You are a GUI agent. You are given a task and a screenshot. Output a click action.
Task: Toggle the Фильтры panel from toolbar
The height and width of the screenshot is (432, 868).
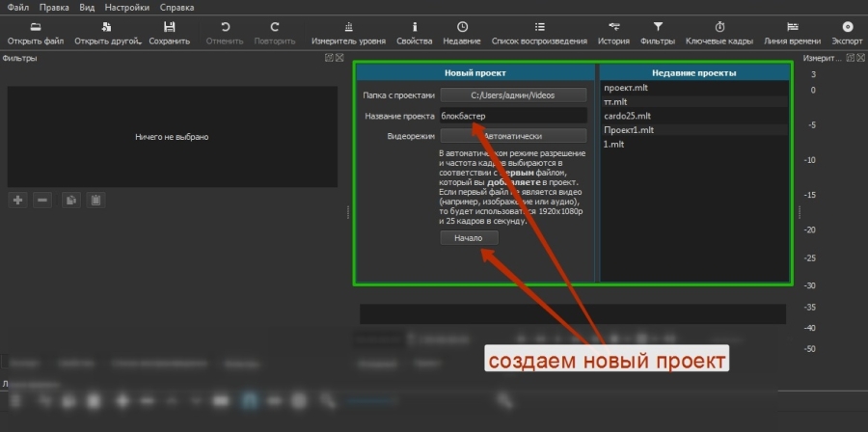pyautogui.click(x=658, y=27)
